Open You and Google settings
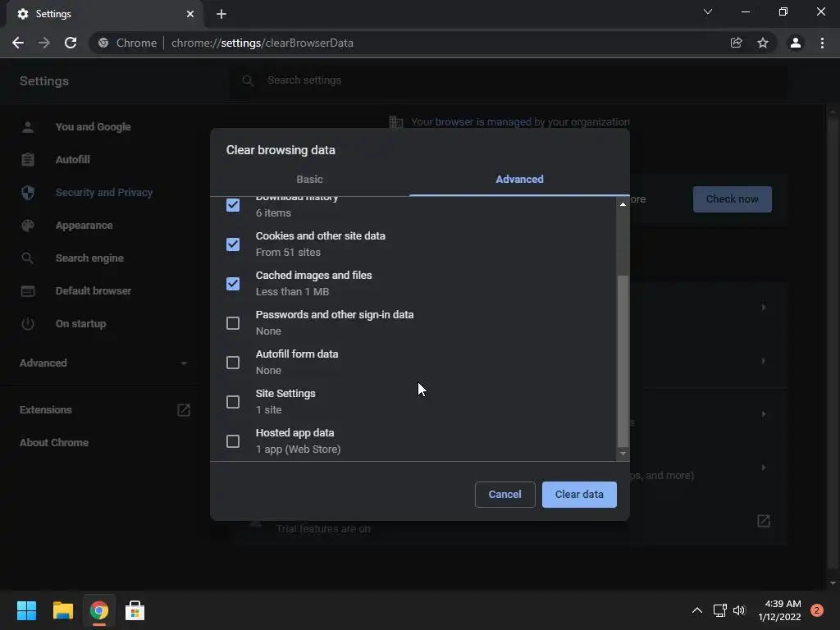 [x=94, y=127]
